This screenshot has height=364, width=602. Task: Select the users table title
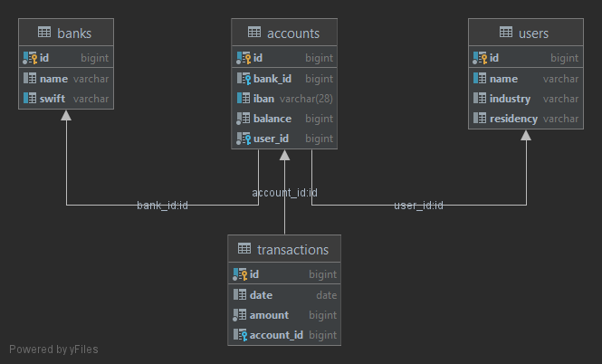(533, 34)
